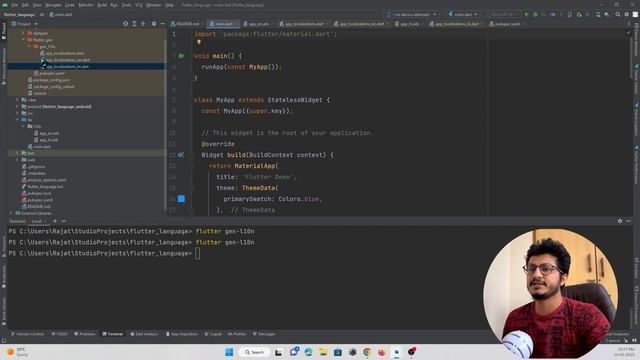This screenshot has width=640, height=360.
Task: Open Terminal panel settings gear
Action: pyautogui.click(x=620, y=221)
